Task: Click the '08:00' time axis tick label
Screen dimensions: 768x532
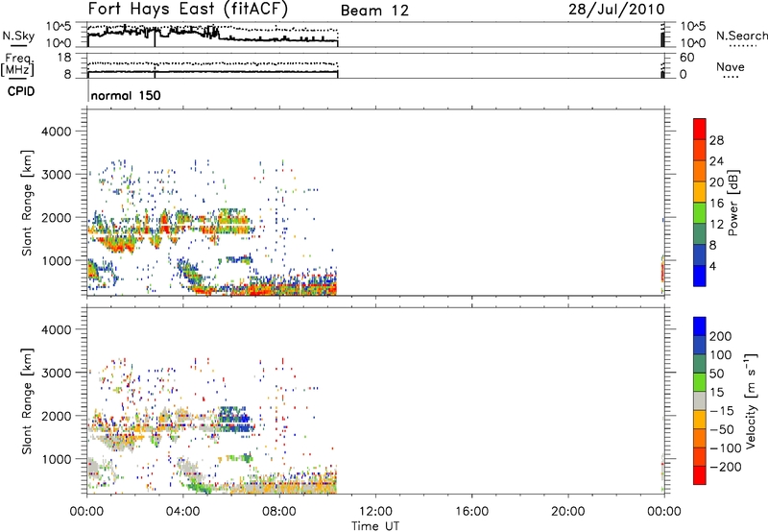Action: pos(279,512)
